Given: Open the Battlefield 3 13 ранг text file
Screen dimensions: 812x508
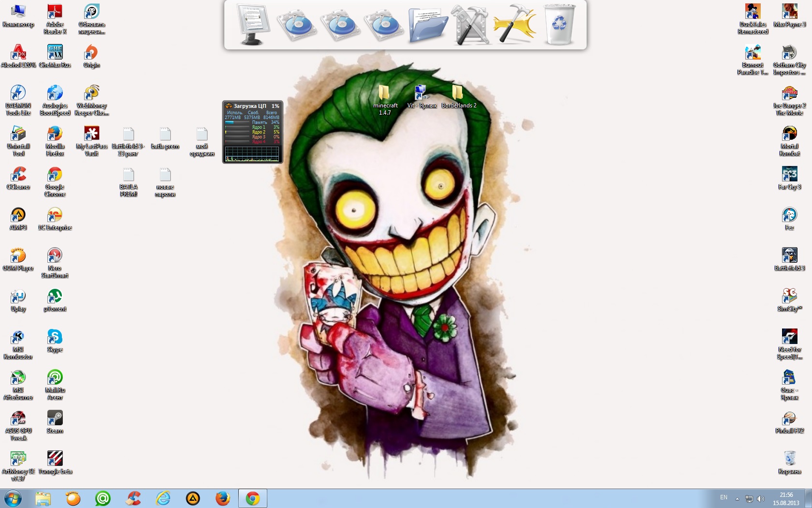Looking at the screenshot, I should tap(128, 141).
